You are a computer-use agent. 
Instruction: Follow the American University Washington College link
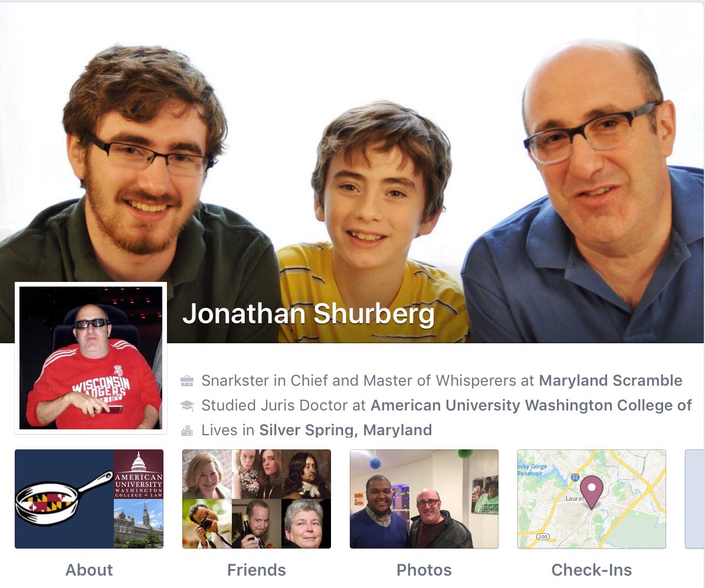(x=531, y=406)
